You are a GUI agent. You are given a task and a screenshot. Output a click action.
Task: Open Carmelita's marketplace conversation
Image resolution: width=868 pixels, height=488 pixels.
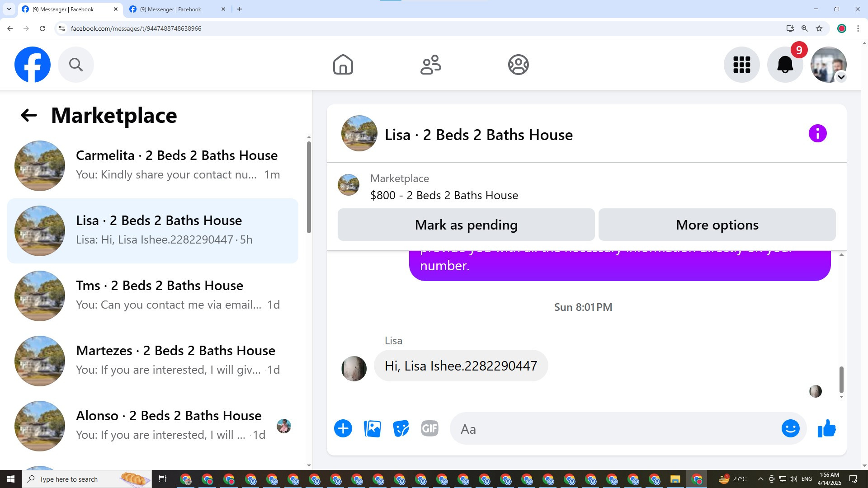(153, 165)
